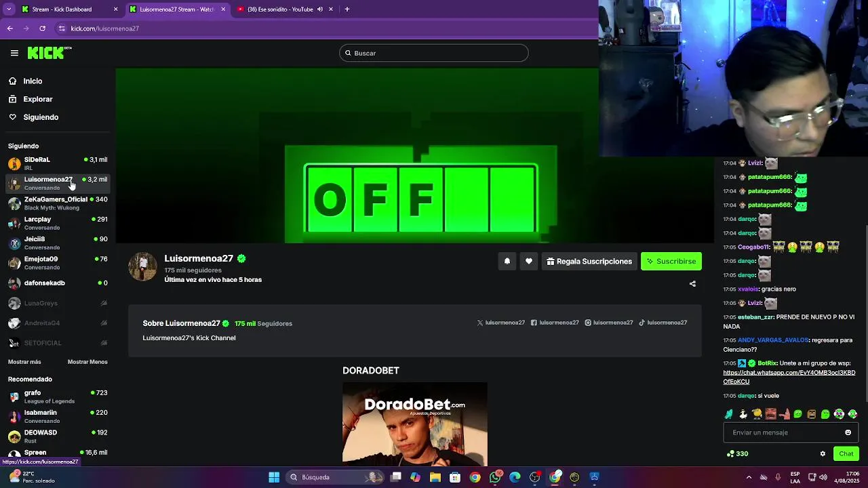Open Larcplay channel in sidebar
This screenshot has width=868, height=488.
pos(58,223)
